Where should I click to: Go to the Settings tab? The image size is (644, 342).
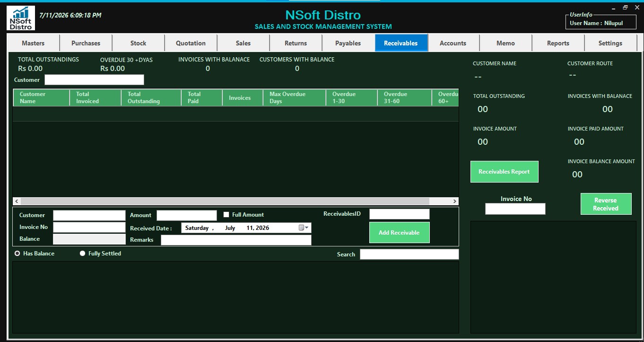click(610, 43)
